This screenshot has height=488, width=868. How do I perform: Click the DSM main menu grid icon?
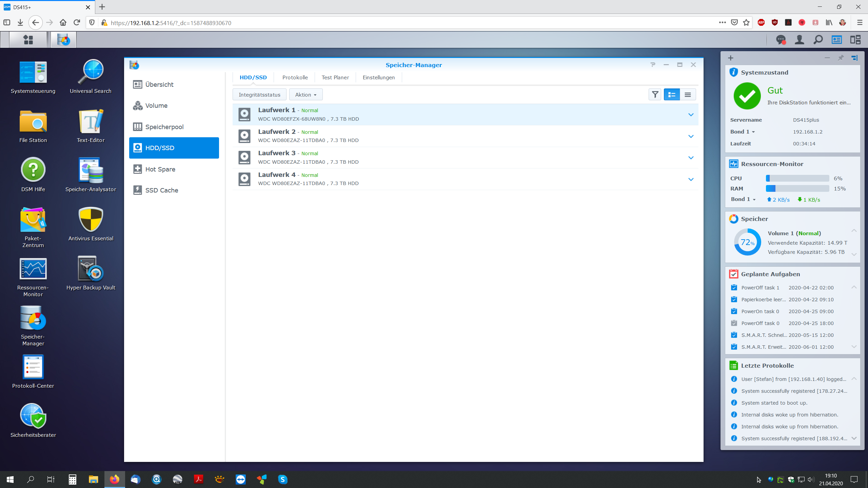28,40
